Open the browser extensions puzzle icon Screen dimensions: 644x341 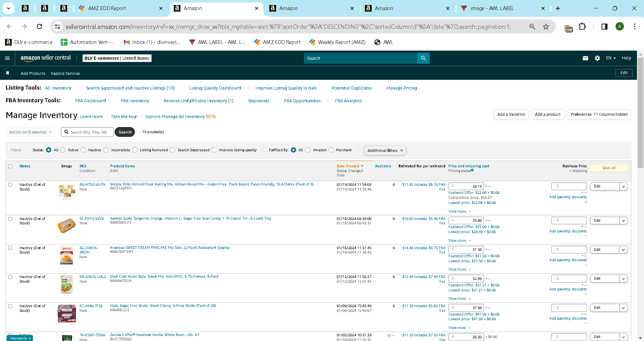click(x=582, y=26)
